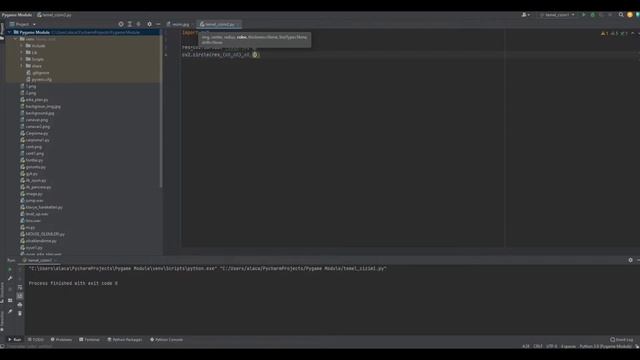The height and width of the screenshot is (360, 640).
Task: Open Search Everywhere magnifier icon
Action: pos(621,15)
